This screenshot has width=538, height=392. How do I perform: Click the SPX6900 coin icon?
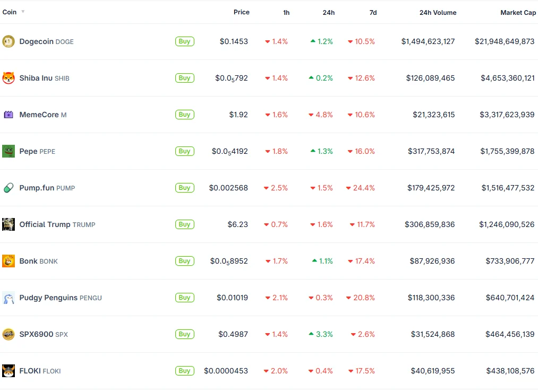[8, 334]
